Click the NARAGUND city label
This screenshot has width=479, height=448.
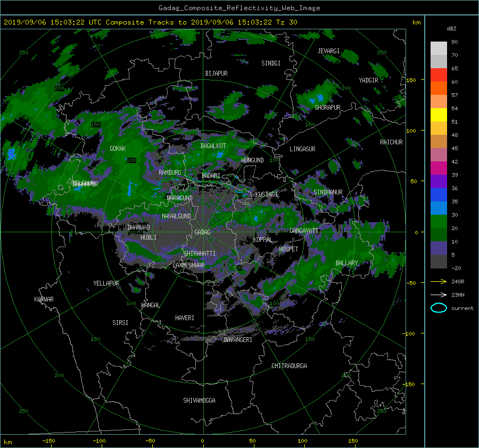click(180, 198)
